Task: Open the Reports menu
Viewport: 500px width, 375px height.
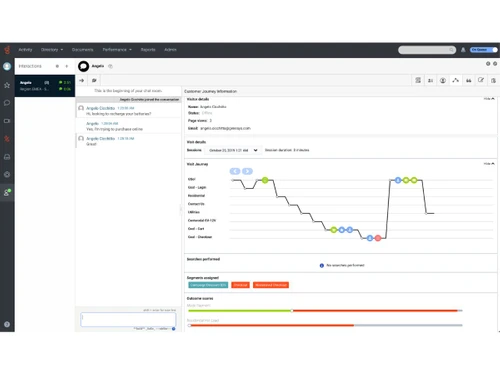Action: point(148,50)
